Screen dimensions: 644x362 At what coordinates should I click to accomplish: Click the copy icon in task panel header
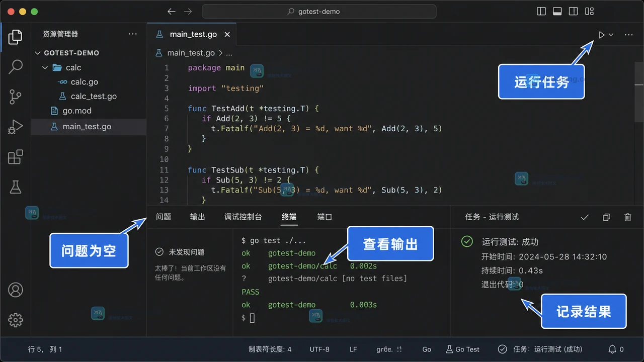606,217
